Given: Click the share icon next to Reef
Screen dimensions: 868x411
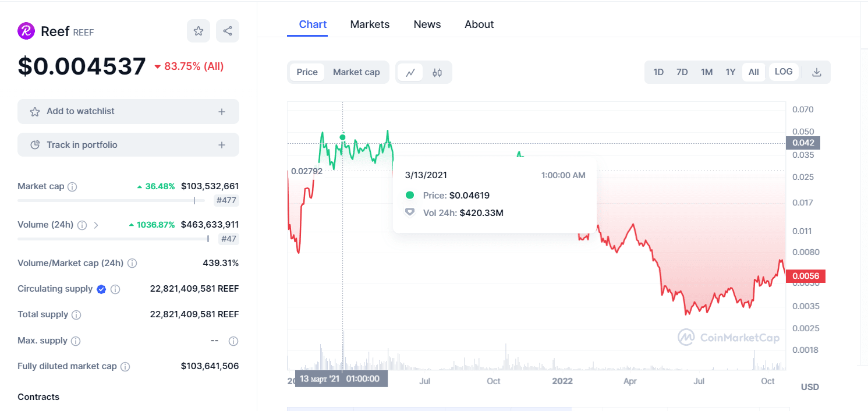Looking at the screenshot, I should click(228, 31).
